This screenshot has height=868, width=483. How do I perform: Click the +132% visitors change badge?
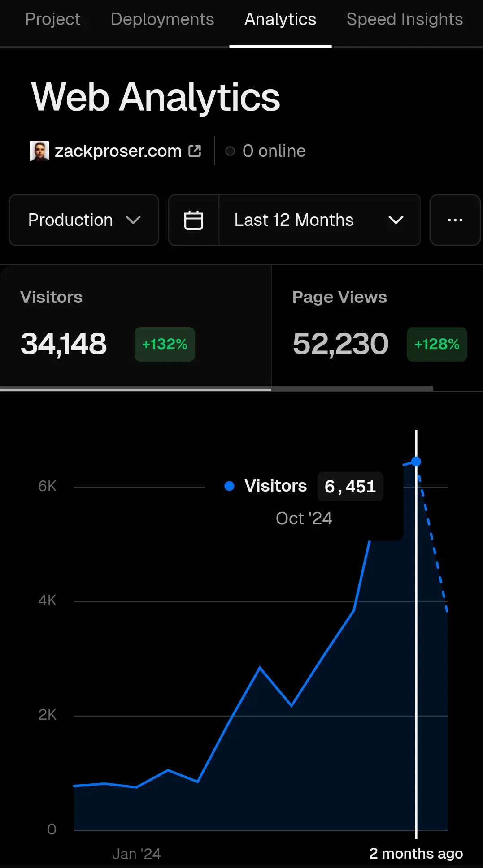pyautogui.click(x=165, y=344)
